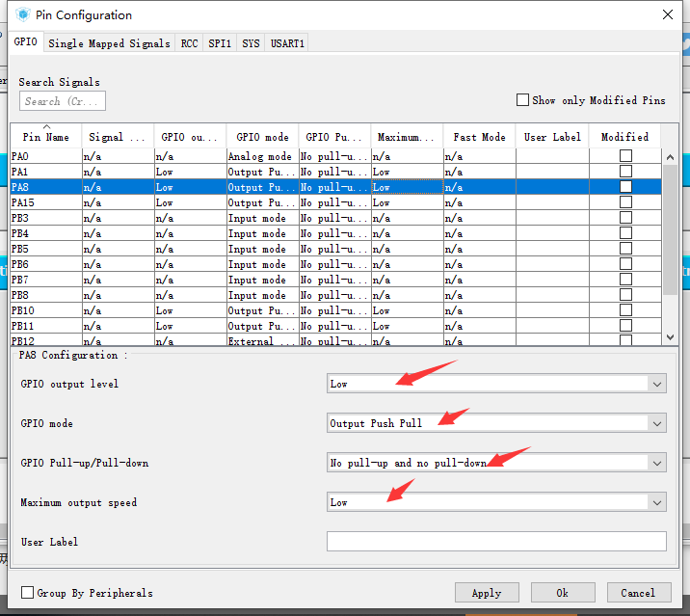Select the PA15 pin row

click(x=335, y=202)
